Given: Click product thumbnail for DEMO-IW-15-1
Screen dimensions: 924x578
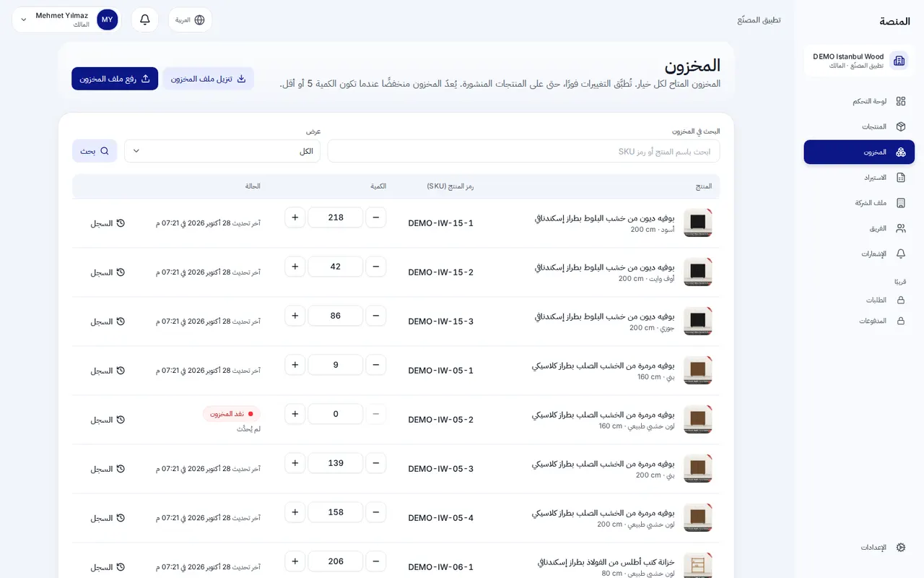Looking at the screenshot, I should pos(698,223).
